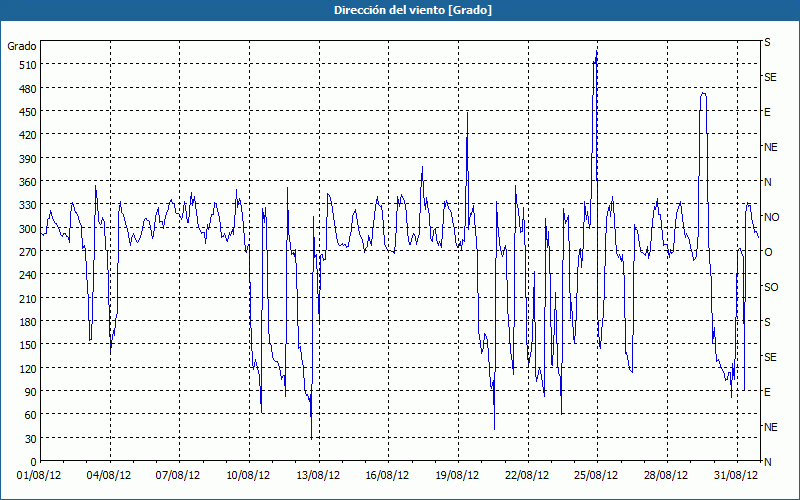Pick the N compass label level with 360
800x500 pixels.
[767, 182]
